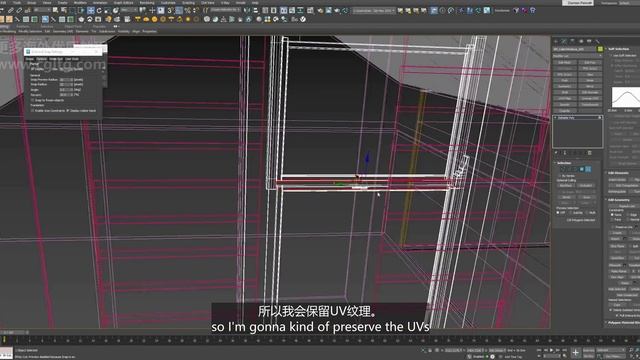Toggle Snap to frozen objects checkbox
This screenshot has height=360, width=640.
click(33, 100)
